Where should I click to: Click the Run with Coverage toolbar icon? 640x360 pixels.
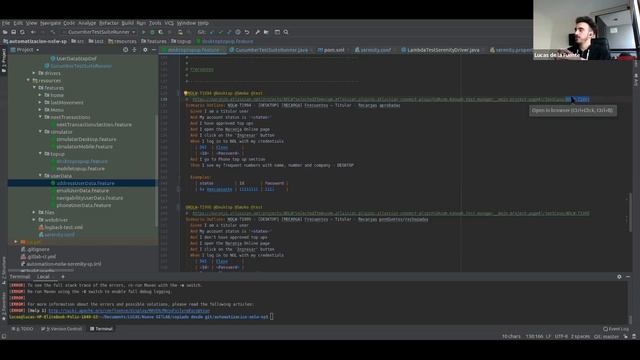pyautogui.click(x=161, y=32)
